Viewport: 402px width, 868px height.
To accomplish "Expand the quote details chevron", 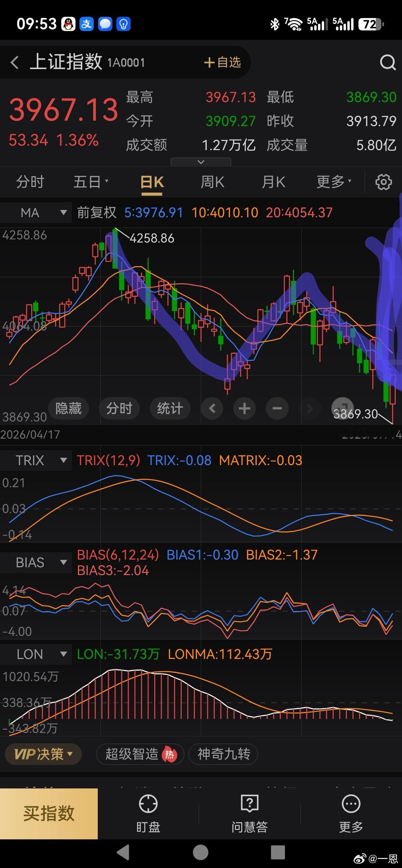I will click(x=201, y=162).
